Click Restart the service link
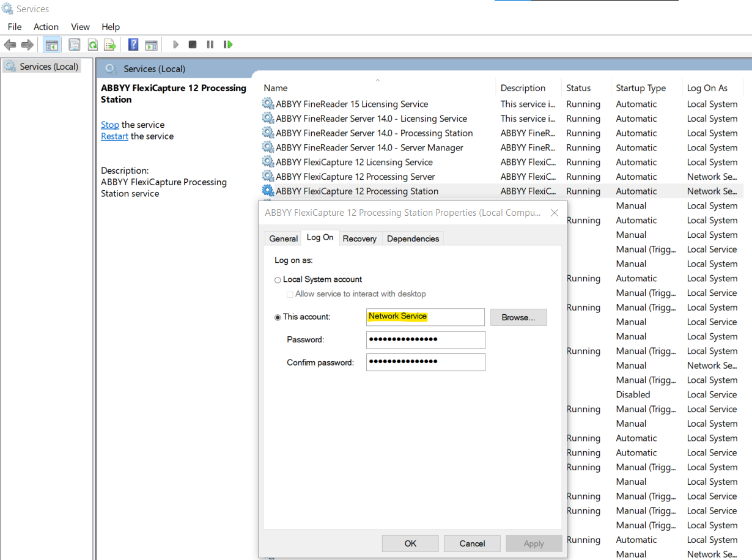Screen dimensions: 752x560 114,136
